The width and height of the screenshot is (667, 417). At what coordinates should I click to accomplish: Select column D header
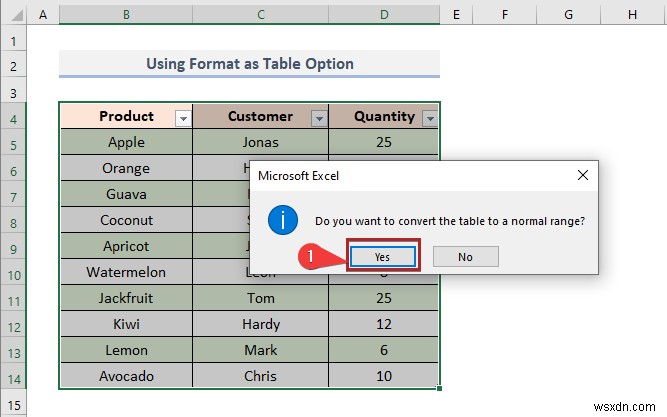click(384, 15)
